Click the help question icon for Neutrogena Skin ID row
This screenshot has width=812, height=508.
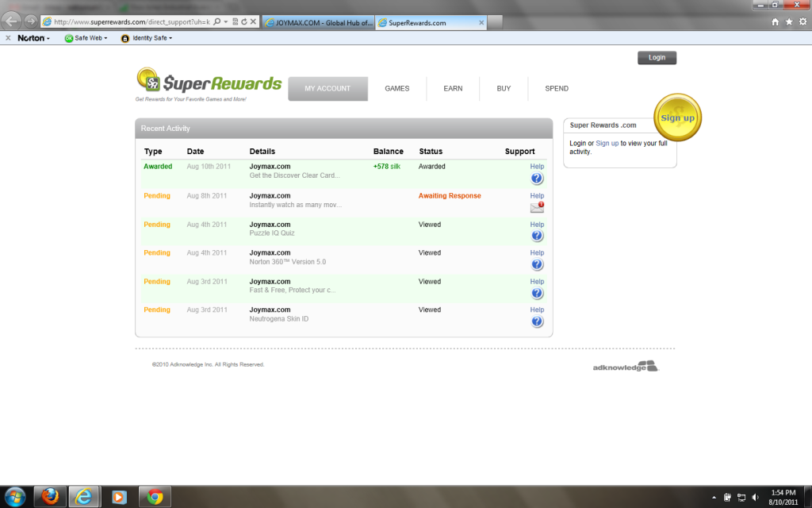[537, 321]
